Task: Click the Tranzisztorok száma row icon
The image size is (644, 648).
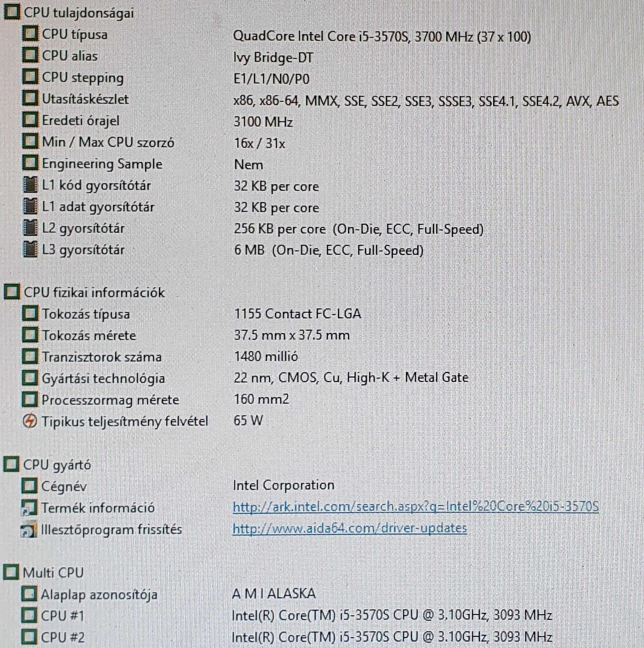Action: pyautogui.click(x=30, y=357)
